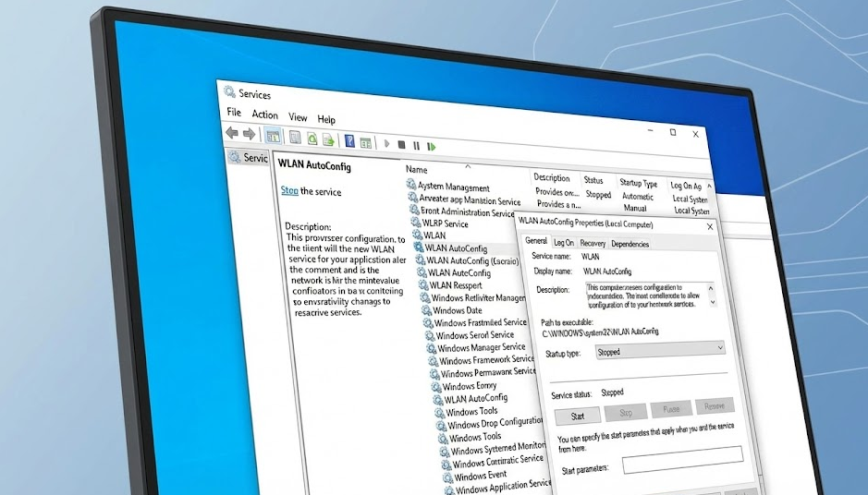Click the Start parameters input field
This screenshot has height=495, width=868.
682,460
